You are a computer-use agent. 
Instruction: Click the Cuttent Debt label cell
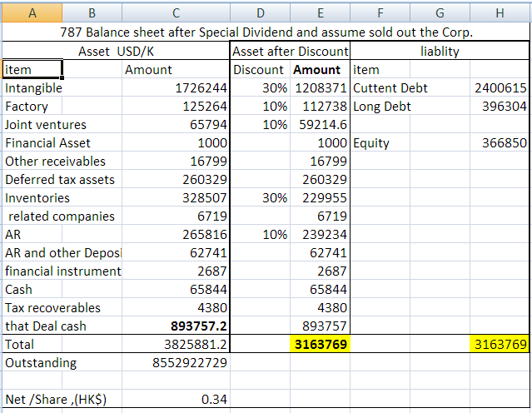[x=380, y=88]
